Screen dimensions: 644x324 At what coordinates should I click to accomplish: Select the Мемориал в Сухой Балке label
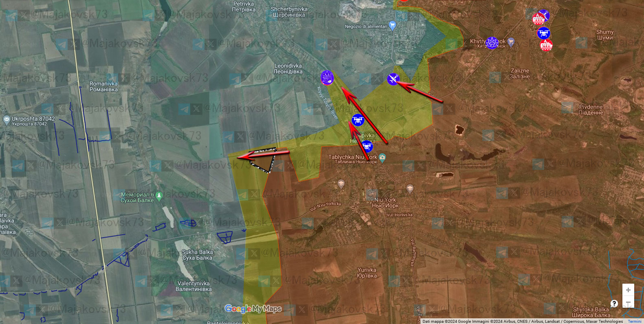coord(137,197)
